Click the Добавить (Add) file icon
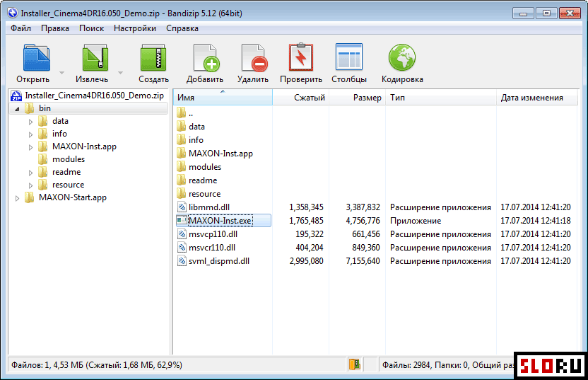 [x=206, y=57]
